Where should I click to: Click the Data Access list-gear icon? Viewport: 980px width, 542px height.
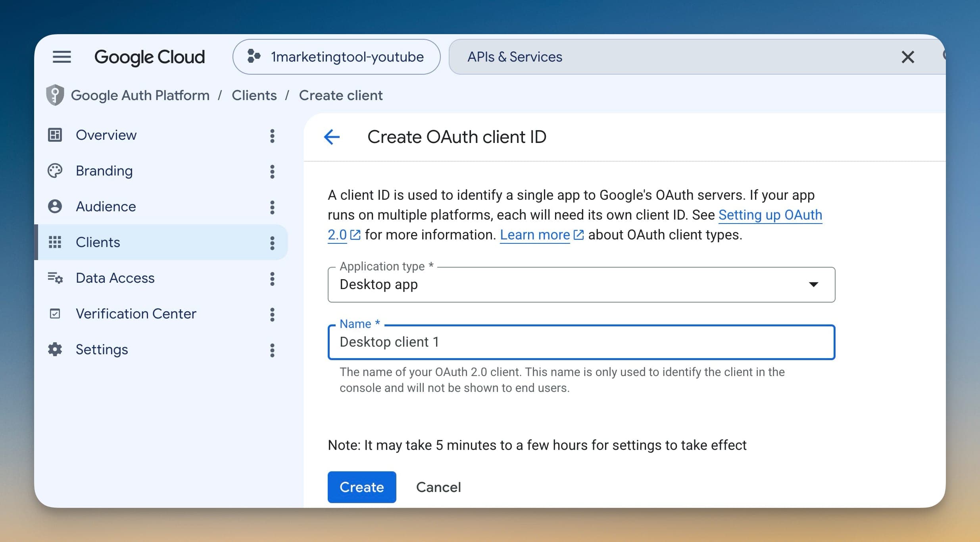click(55, 278)
